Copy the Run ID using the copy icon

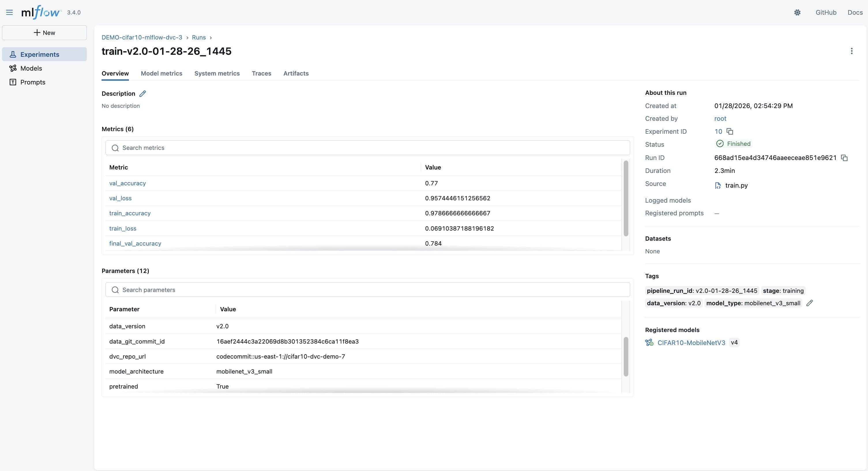click(x=844, y=158)
